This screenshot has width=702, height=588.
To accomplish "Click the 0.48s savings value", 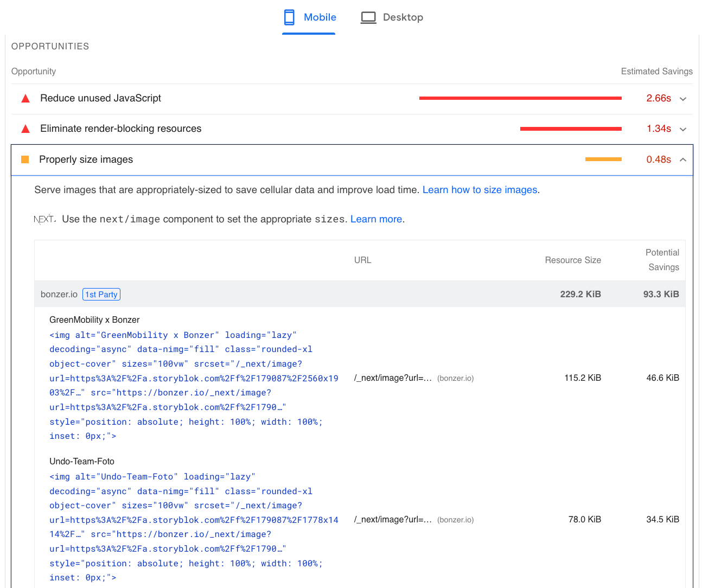I will click(659, 159).
